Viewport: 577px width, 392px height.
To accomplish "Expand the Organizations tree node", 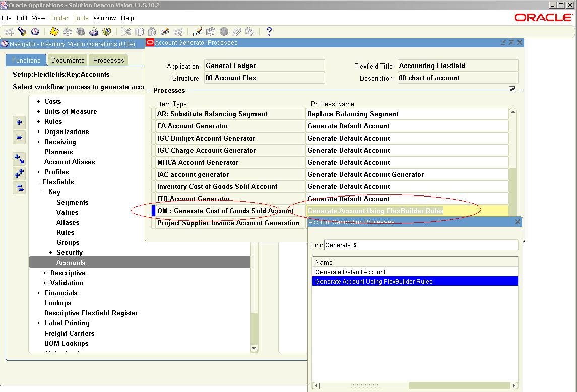I will point(38,132).
